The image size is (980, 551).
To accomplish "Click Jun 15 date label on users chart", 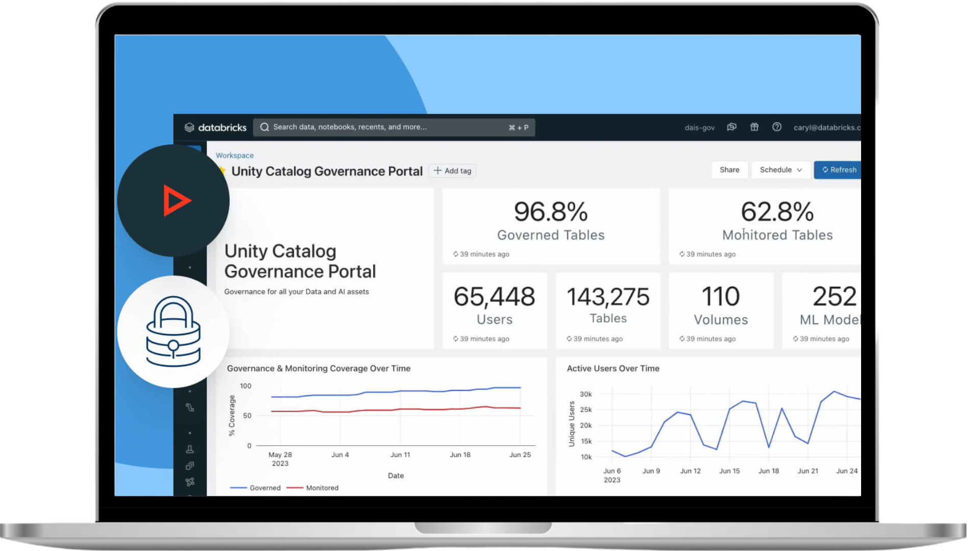I will click(x=729, y=471).
